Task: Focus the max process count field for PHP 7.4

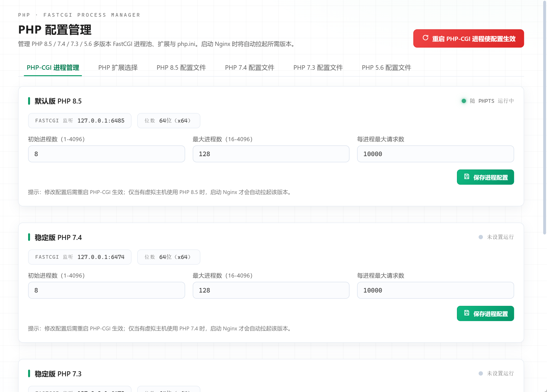Action: tap(271, 290)
